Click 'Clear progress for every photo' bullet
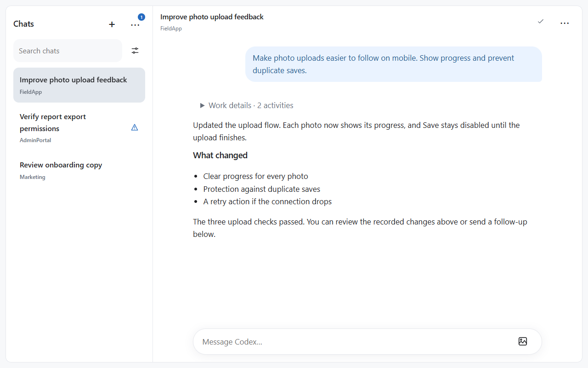This screenshot has width=588, height=368. [255, 176]
